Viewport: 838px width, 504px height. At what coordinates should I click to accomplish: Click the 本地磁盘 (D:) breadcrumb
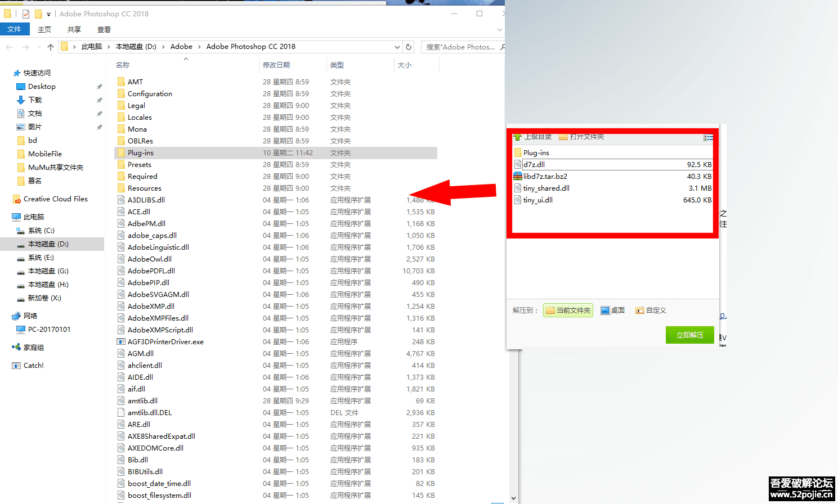coord(136,47)
